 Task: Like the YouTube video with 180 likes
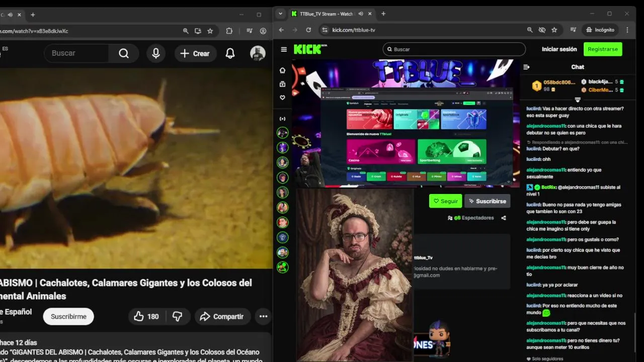point(146,316)
